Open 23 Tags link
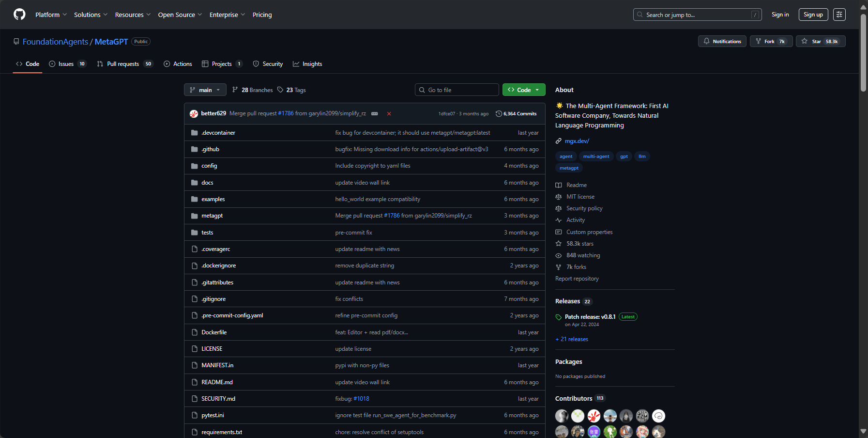Image resolution: width=868 pixels, height=438 pixels. coord(291,90)
